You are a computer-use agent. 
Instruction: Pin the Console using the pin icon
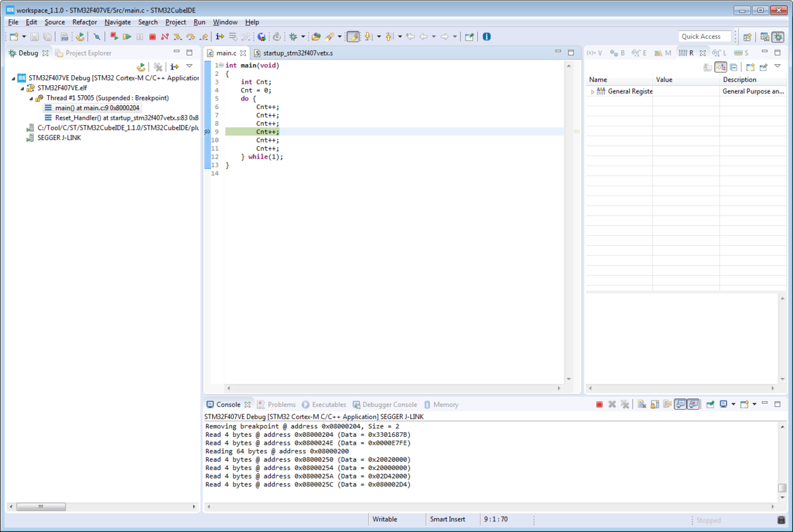(x=710, y=404)
